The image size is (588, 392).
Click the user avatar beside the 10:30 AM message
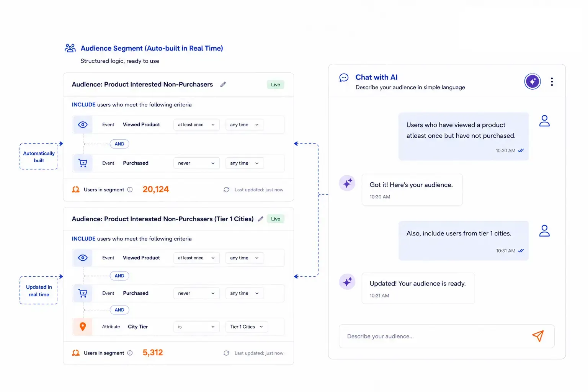pos(544,121)
